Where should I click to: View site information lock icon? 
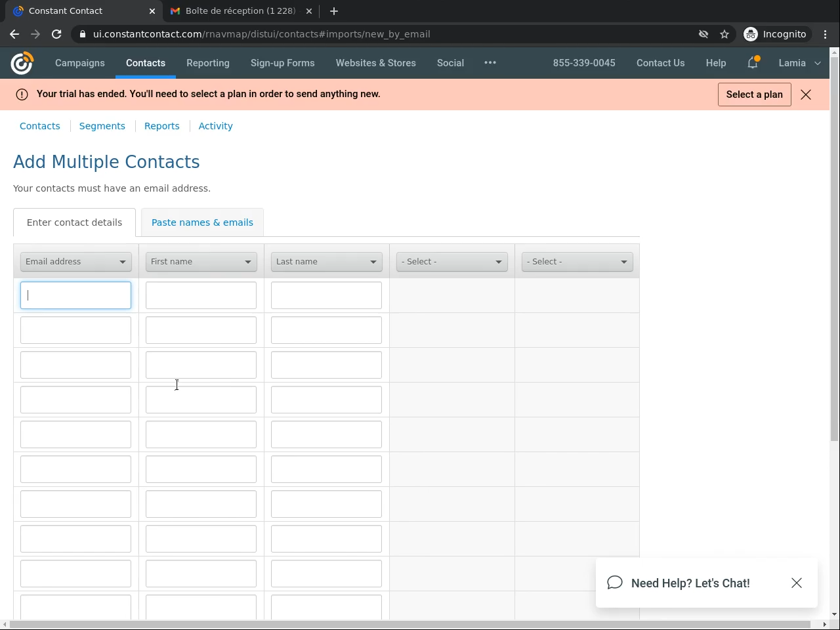pos(83,34)
